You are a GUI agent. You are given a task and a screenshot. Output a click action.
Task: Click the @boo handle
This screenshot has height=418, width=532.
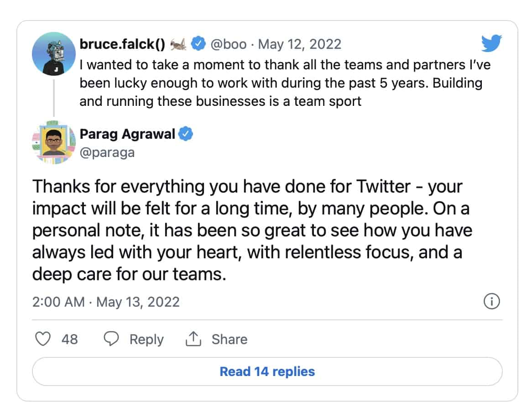228,44
